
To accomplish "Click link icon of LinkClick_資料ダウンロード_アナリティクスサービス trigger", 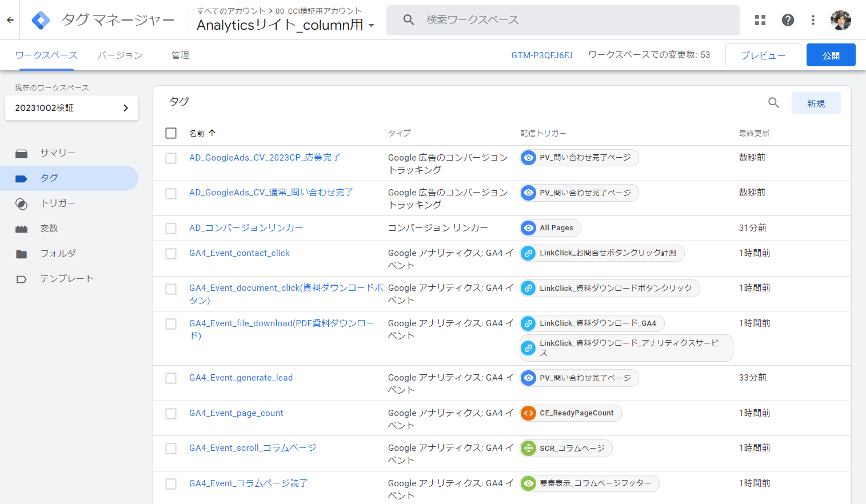I will click(529, 348).
